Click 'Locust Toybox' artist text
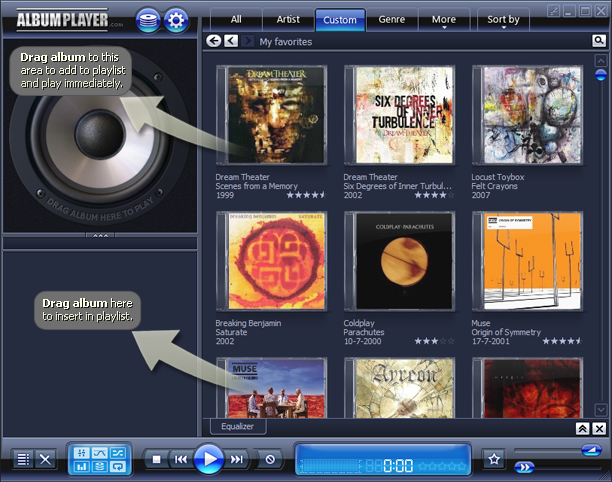This screenshot has height=482, width=612. coord(498,177)
